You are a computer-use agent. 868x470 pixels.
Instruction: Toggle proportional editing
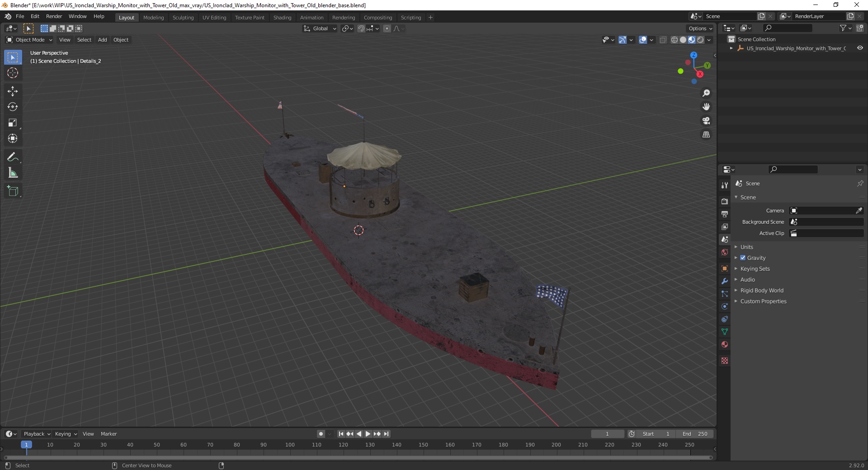click(x=387, y=28)
